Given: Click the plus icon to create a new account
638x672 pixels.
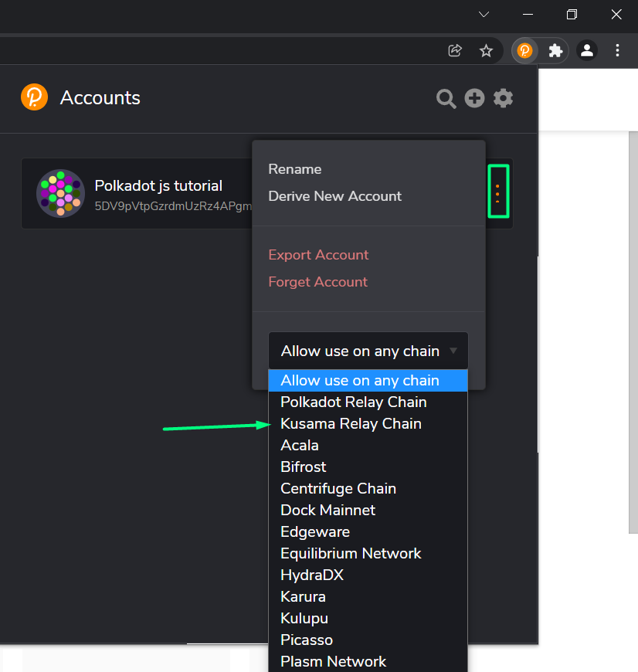Looking at the screenshot, I should click(474, 98).
